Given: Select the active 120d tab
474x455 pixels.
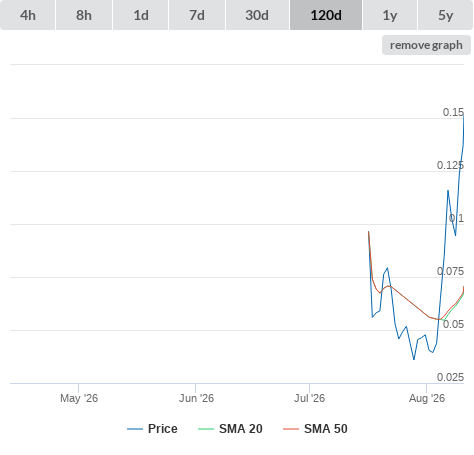Looking at the screenshot, I should pyautogui.click(x=326, y=15).
